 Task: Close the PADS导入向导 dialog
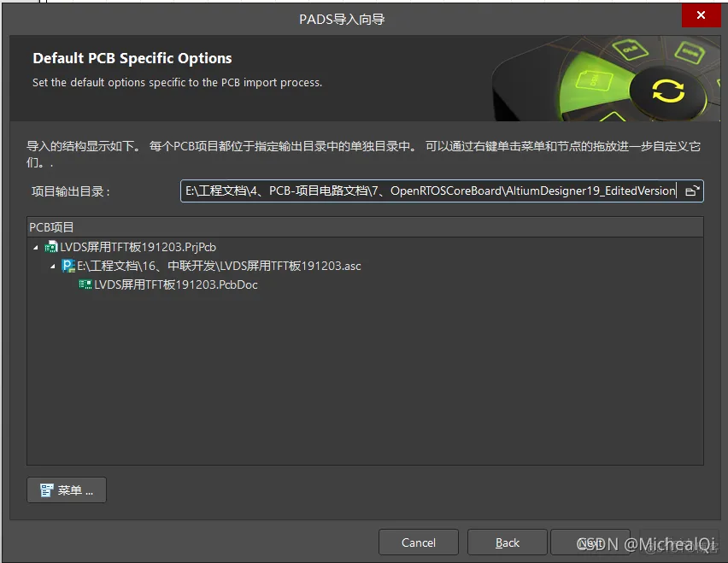pyautogui.click(x=701, y=15)
